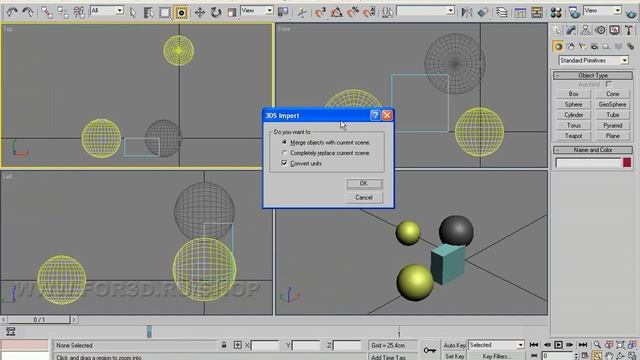Screen dimensions: 640x360
Task: Collapse the Name and Color rollout
Action: click(593, 150)
